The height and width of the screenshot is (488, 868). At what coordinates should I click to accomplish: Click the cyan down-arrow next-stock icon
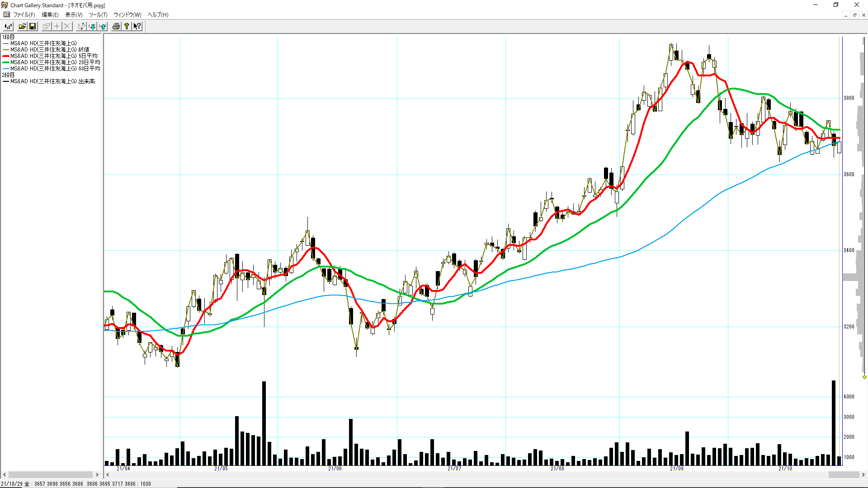93,26
